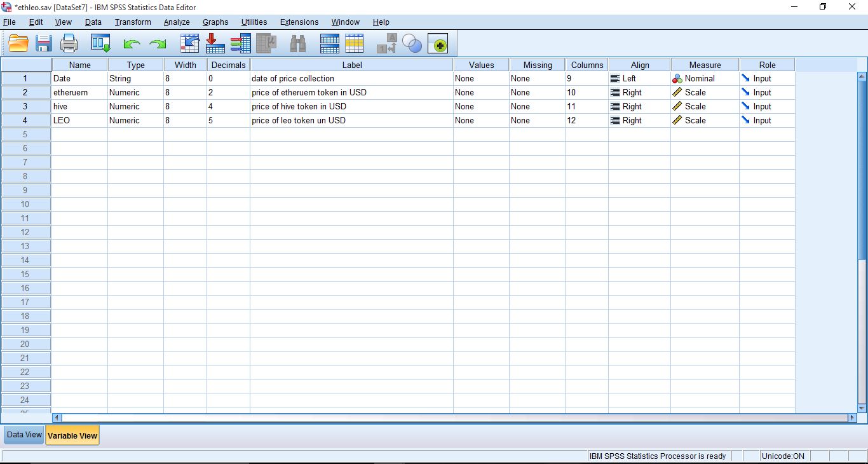This screenshot has width=868, height=464.
Task: Click the Scale ruler icon for hive
Action: click(677, 107)
